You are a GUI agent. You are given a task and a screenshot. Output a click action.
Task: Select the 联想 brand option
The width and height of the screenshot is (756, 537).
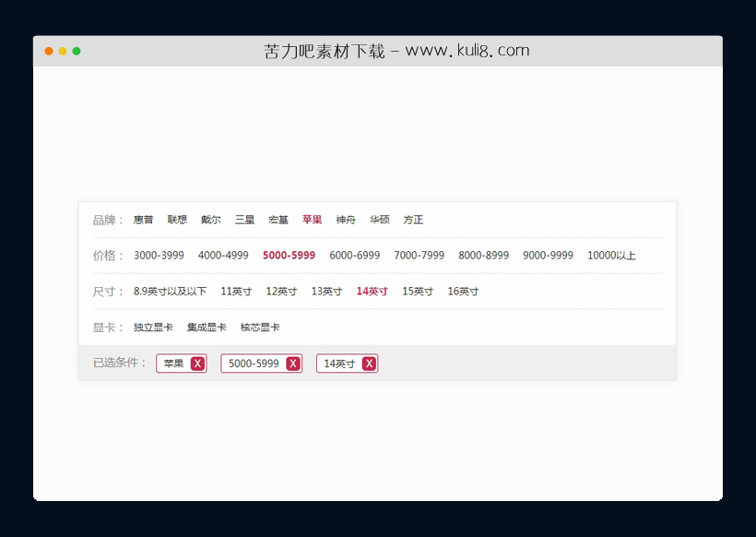pyautogui.click(x=176, y=220)
